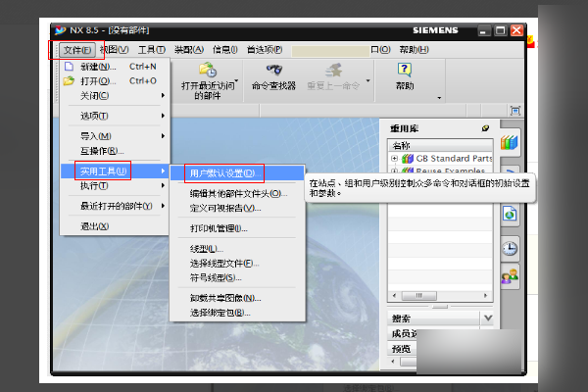Screen dimensions: 588x392
Task: Expand the 导入(M) submenu
Action: [115, 136]
